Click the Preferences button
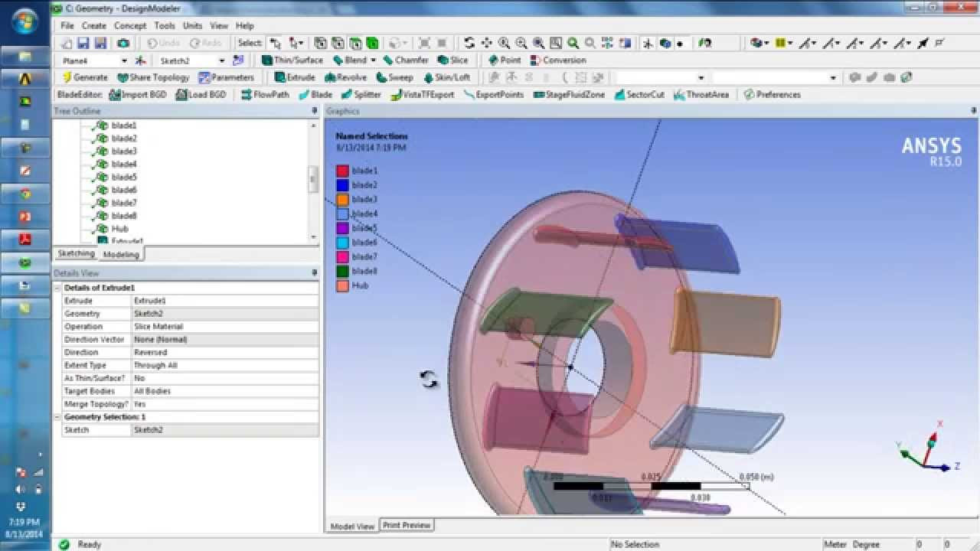 [x=772, y=95]
